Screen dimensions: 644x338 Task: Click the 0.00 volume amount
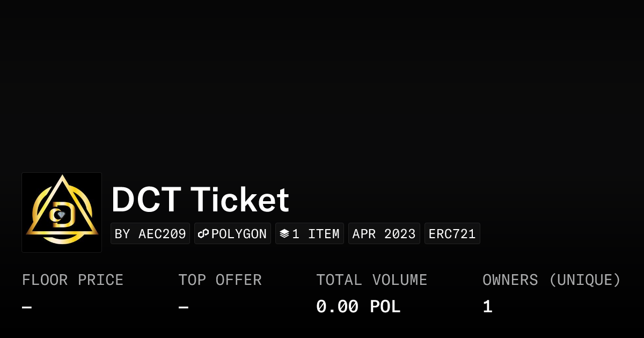[x=337, y=307]
